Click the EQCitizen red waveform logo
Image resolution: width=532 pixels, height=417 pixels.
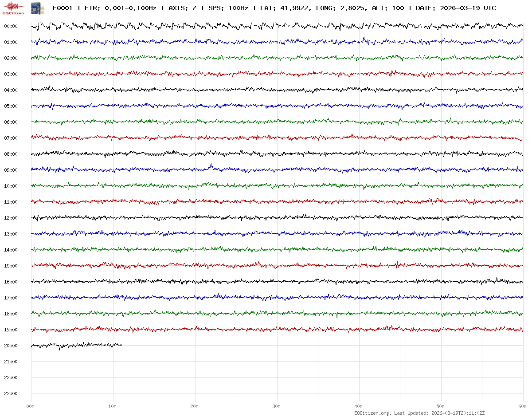(13, 8)
